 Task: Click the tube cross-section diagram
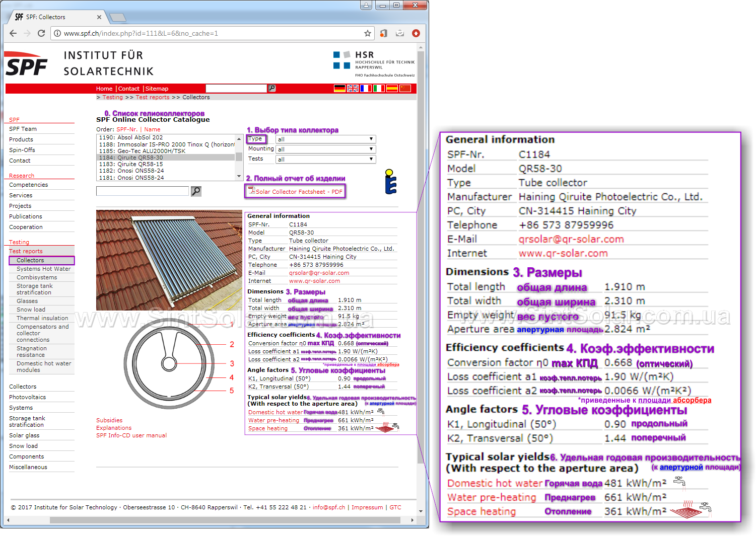[x=170, y=363]
